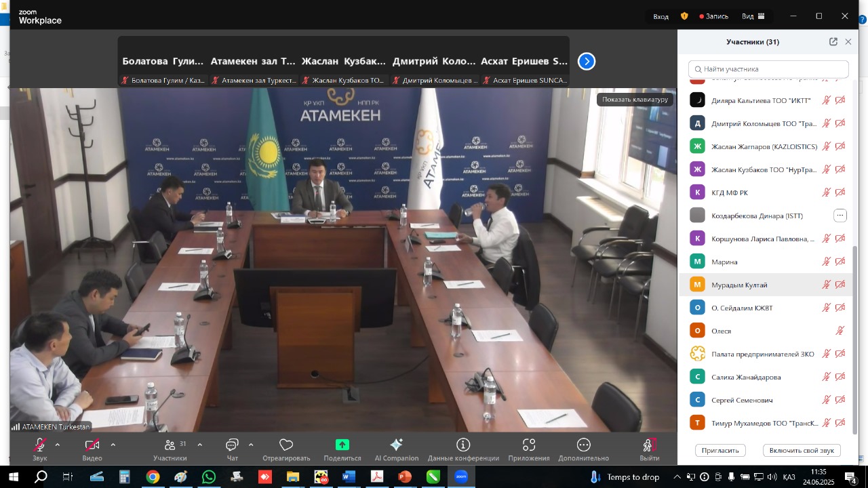Image resolution: width=868 pixels, height=488 pixels.
Task: Expand video options arrow next to Видео
Action: pyautogui.click(x=113, y=445)
